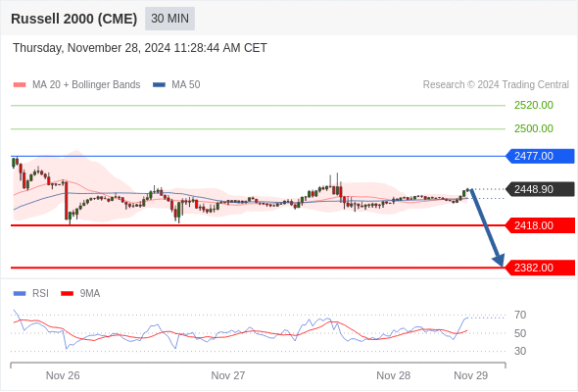Click the black 2448.90 current price tag
The width and height of the screenshot is (578, 392).
click(x=540, y=189)
